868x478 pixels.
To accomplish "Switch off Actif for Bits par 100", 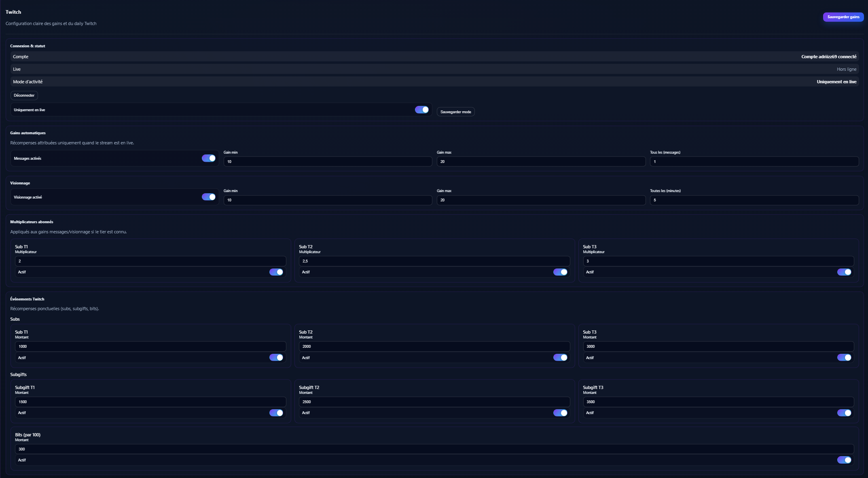I will (844, 460).
